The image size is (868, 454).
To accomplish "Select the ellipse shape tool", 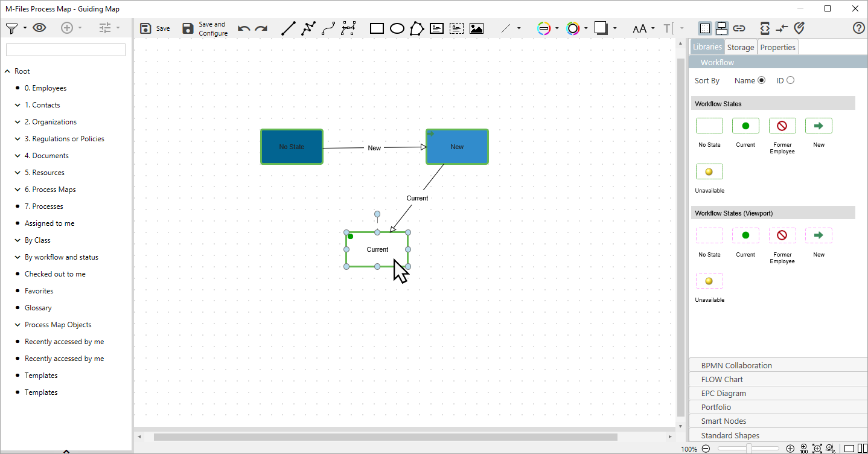I will [x=397, y=28].
